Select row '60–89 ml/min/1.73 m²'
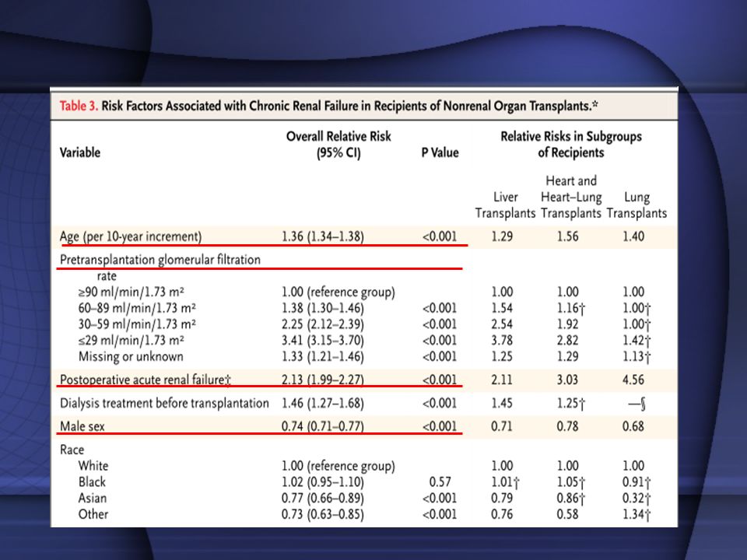747x560 pixels. click(137, 308)
